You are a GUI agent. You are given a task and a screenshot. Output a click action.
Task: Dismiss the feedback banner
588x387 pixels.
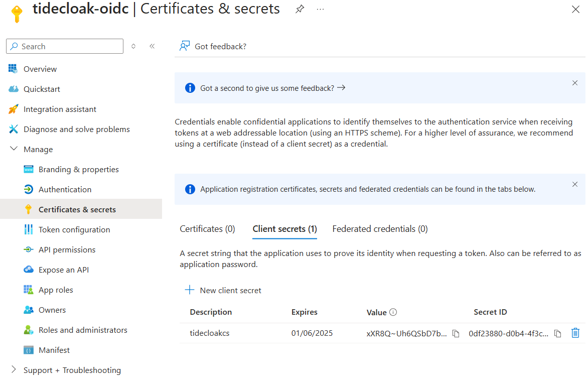pos(574,83)
